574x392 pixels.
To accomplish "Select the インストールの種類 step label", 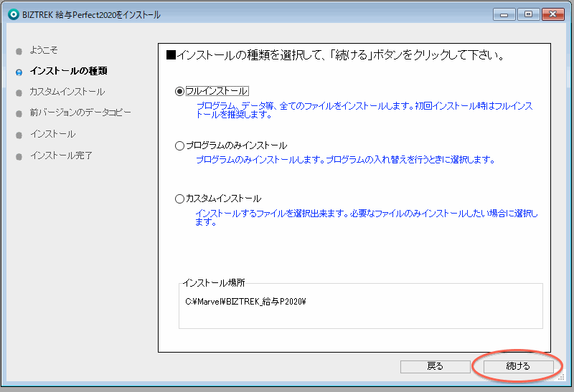I will [68, 71].
